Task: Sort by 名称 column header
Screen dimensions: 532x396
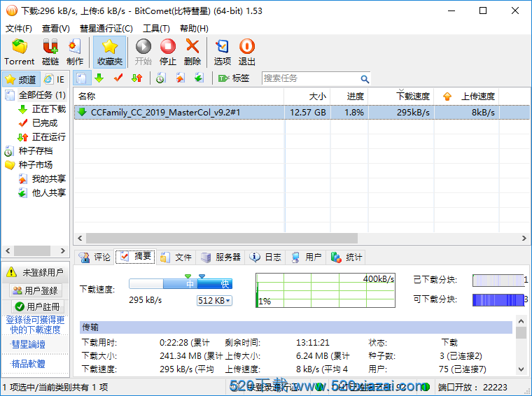Action: coord(178,97)
